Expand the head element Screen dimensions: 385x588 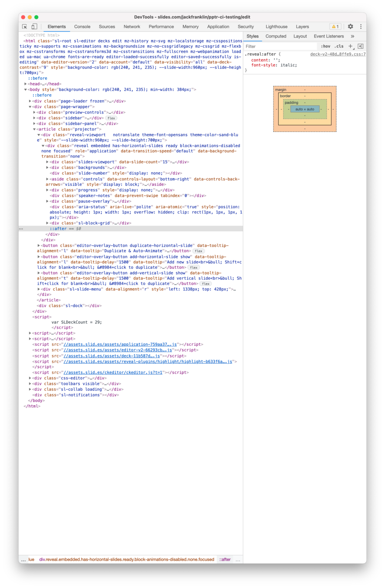26,84
